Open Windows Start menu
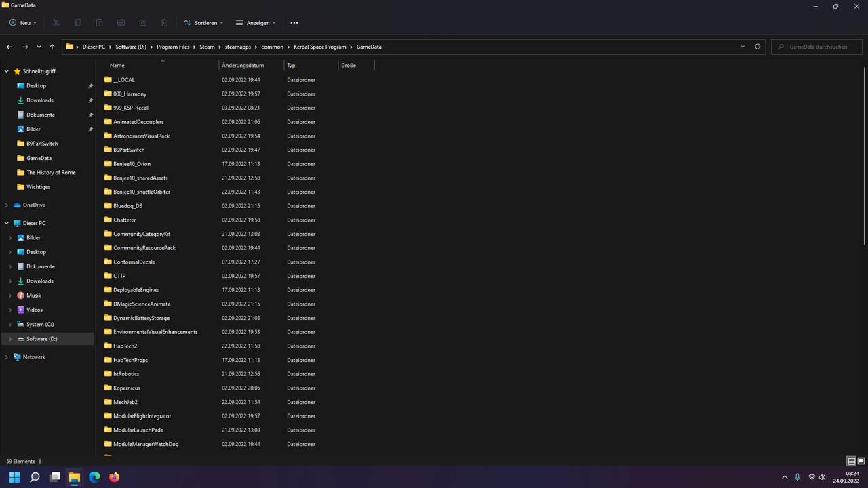 pyautogui.click(x=14, y=477)
